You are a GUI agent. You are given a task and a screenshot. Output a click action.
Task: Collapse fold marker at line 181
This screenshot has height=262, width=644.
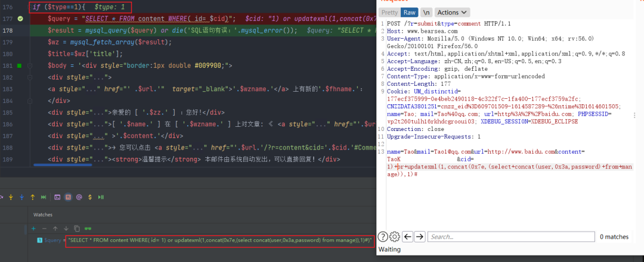pos(30,65)
